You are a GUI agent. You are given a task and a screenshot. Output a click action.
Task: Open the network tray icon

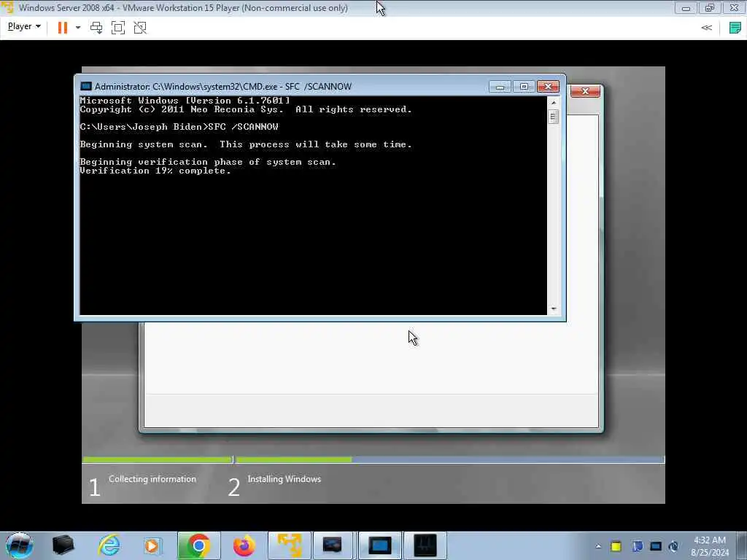click(656, 546)
